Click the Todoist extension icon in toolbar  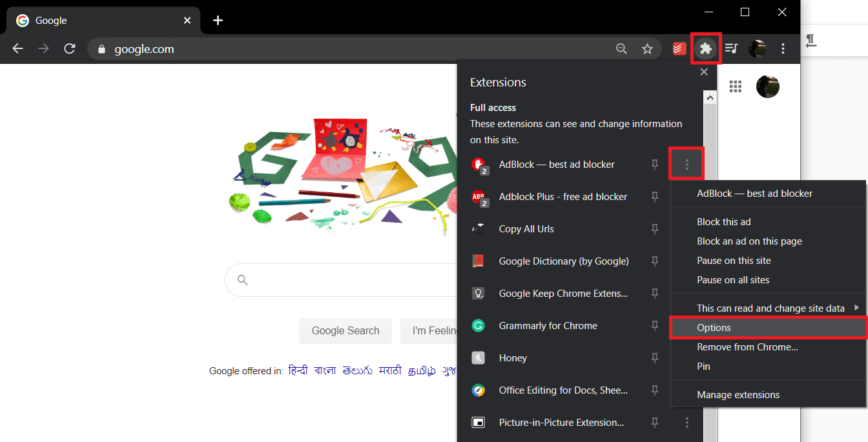click(679, 48)
